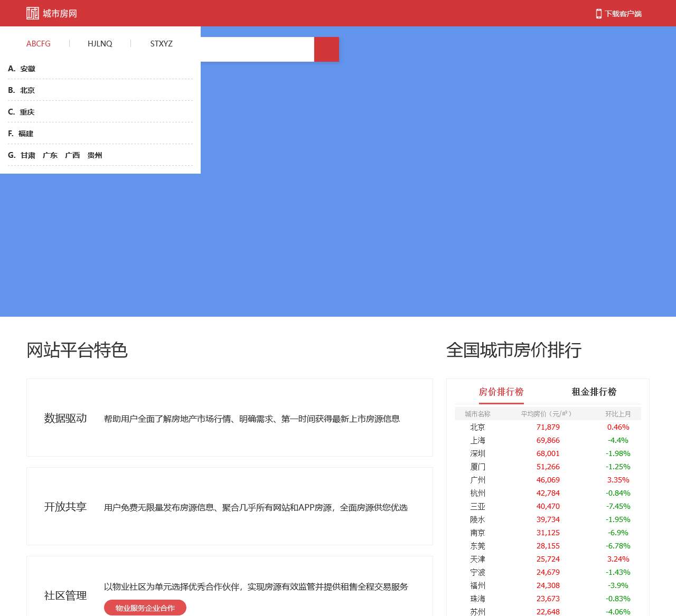This screenshot has width=676, height=616.
Task: Switch to the HJLNQ province tab
Action: pyautogui.click(x=100, y=44)
